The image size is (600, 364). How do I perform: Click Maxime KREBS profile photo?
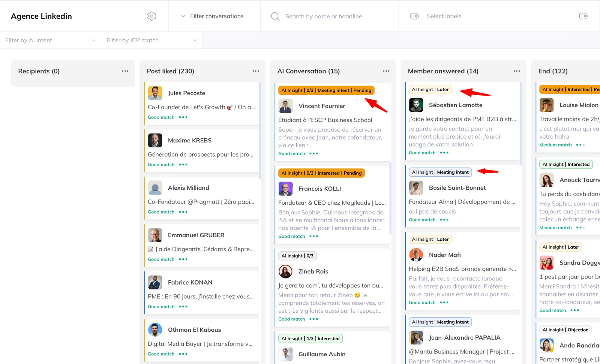155,140
